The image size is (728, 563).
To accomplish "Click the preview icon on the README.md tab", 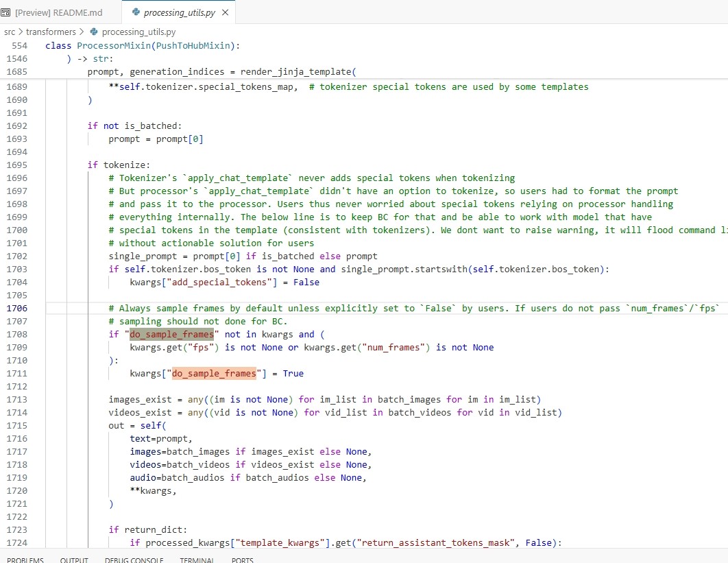I will click(x=7, y=12).
